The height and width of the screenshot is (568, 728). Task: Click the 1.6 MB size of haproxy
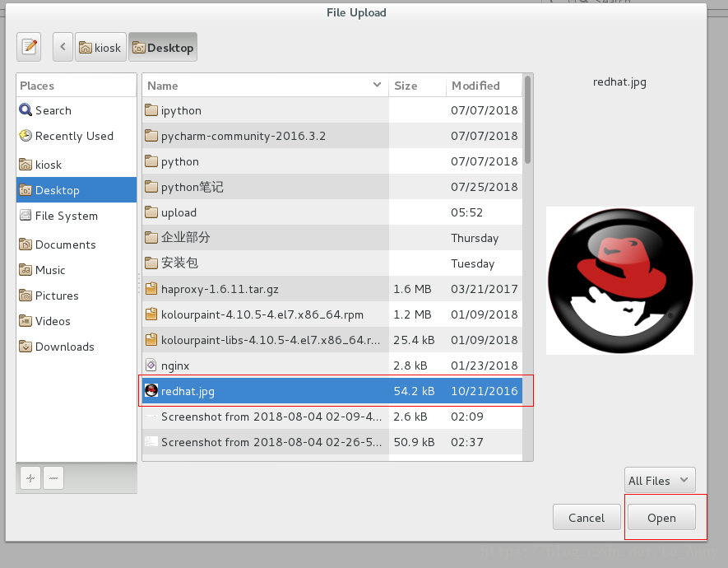[412, 289]
